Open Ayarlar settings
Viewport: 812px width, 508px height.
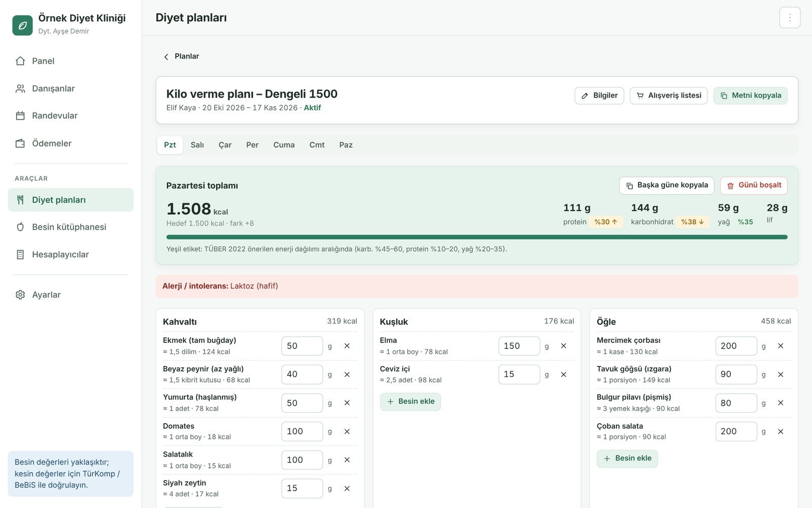coord(71,295)
